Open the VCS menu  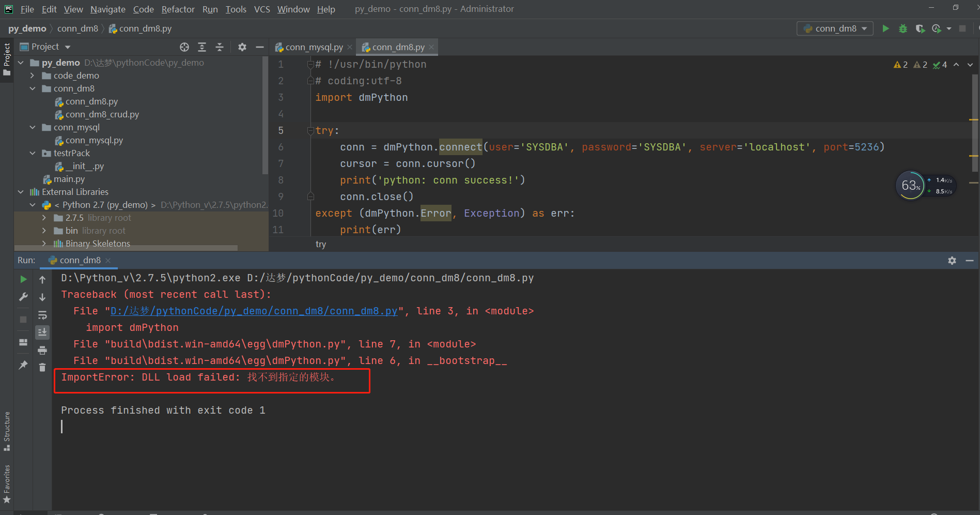[x=262, y=9]
